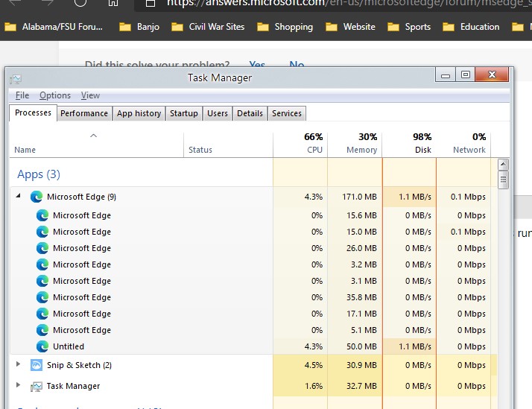This screenshot has height=409, width=532.
Task: Sort by the Network column header
Action: 463,144
